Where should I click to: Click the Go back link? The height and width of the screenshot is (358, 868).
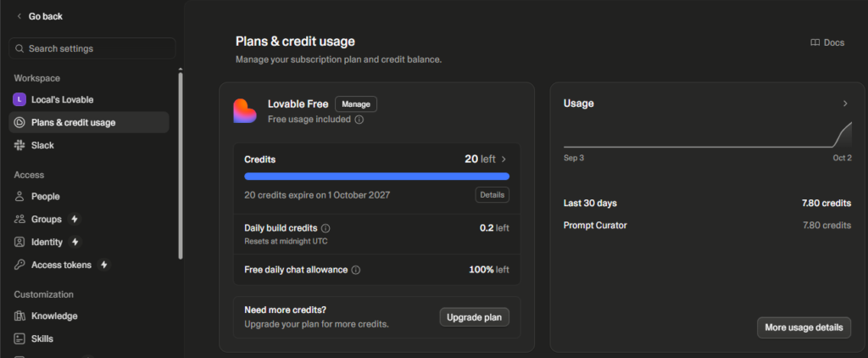pyautogui.click(x=39, y=17)
